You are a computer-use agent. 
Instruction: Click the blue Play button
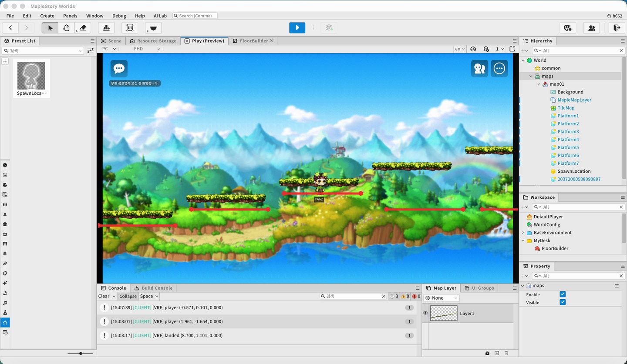click(x=297, y=28)
